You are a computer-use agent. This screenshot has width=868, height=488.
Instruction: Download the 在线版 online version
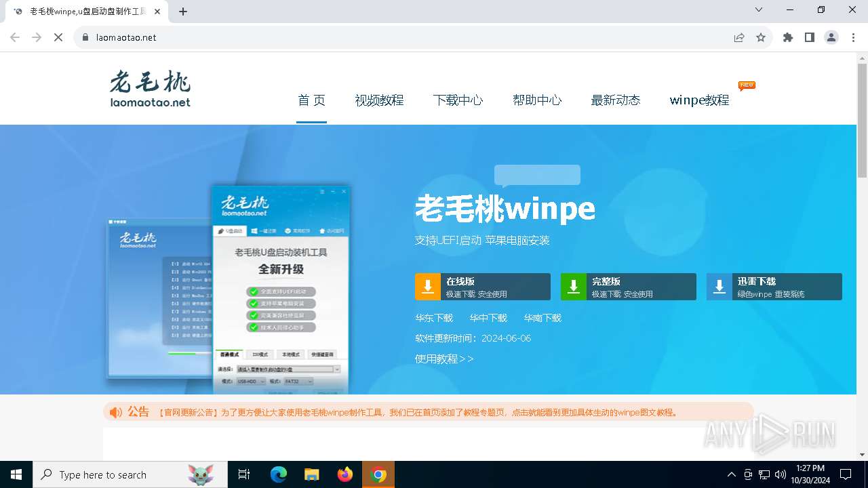click(483, 287)
